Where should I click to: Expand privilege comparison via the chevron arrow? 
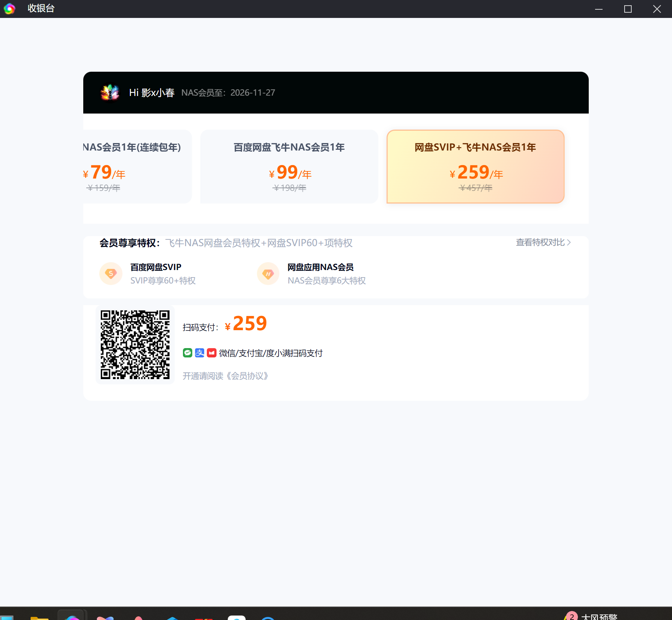pyautogui.click(x=569, y=242)
